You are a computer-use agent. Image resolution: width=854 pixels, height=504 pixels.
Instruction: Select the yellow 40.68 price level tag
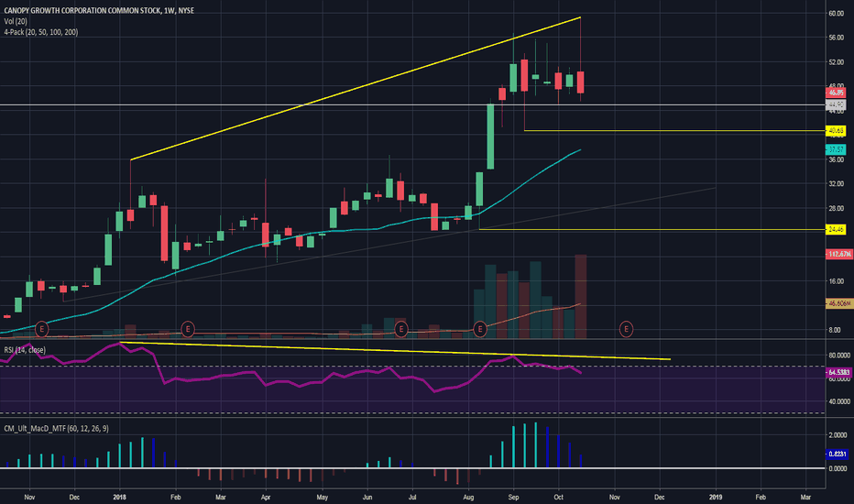coord(836,131)
